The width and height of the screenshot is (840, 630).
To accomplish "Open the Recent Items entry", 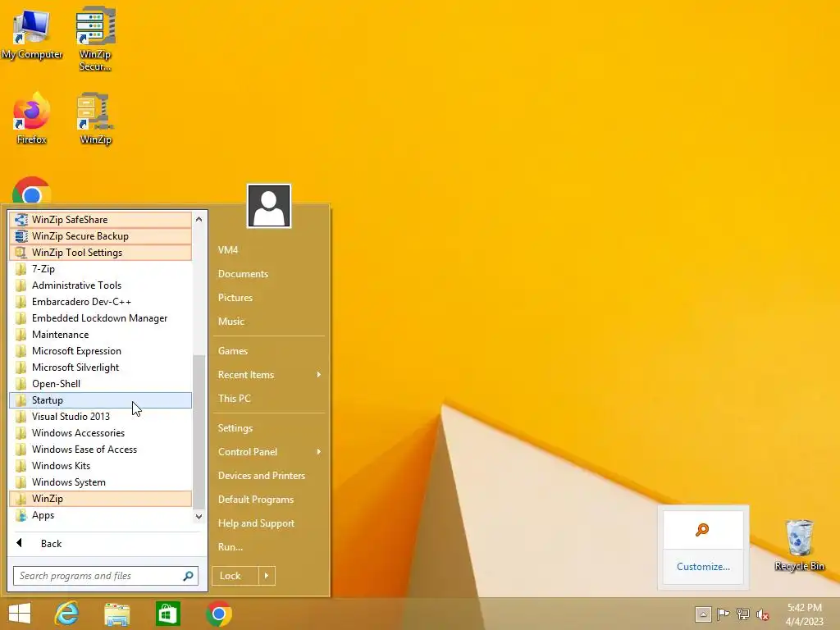I will [268, 374].
